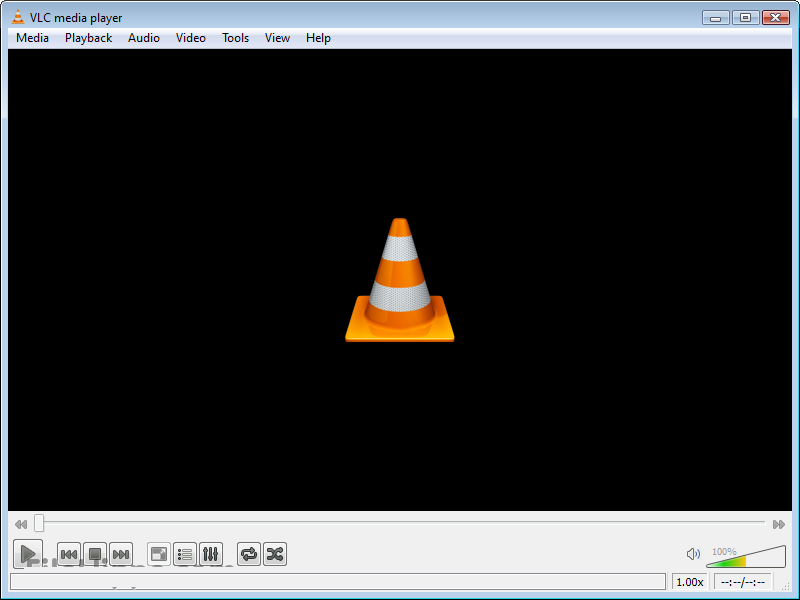Toggle shuffle random playback
The image size is (800, 600).
tap(275, 554)
